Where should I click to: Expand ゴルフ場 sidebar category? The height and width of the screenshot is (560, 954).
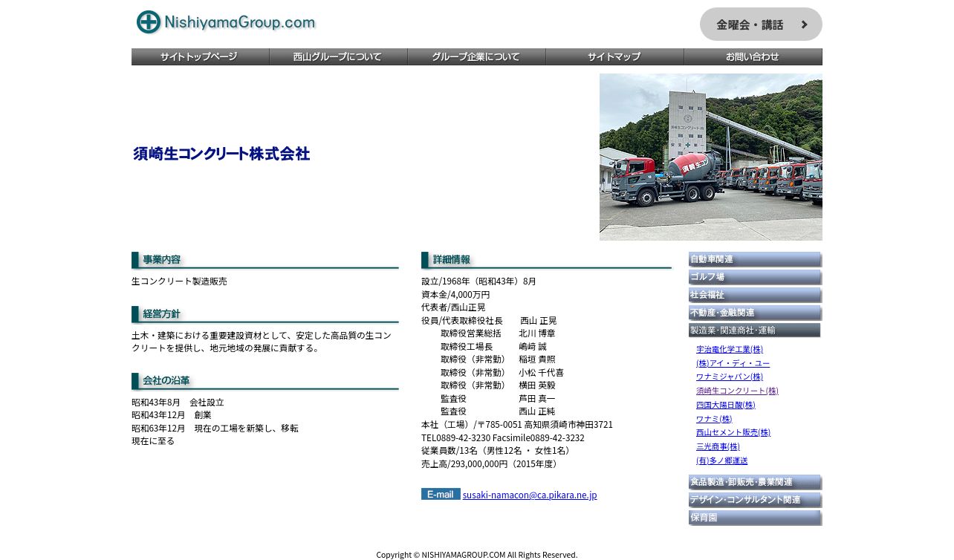[x=755, y=277]
